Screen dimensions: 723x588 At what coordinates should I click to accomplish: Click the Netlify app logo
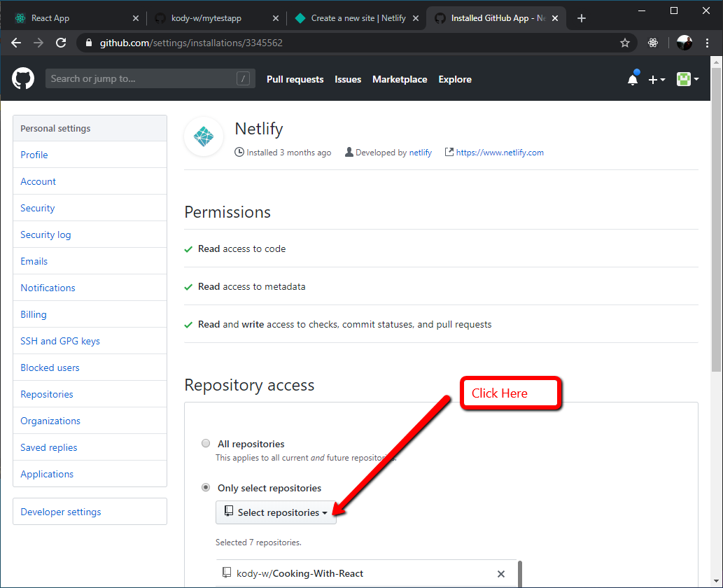click(x=204, y=136)
